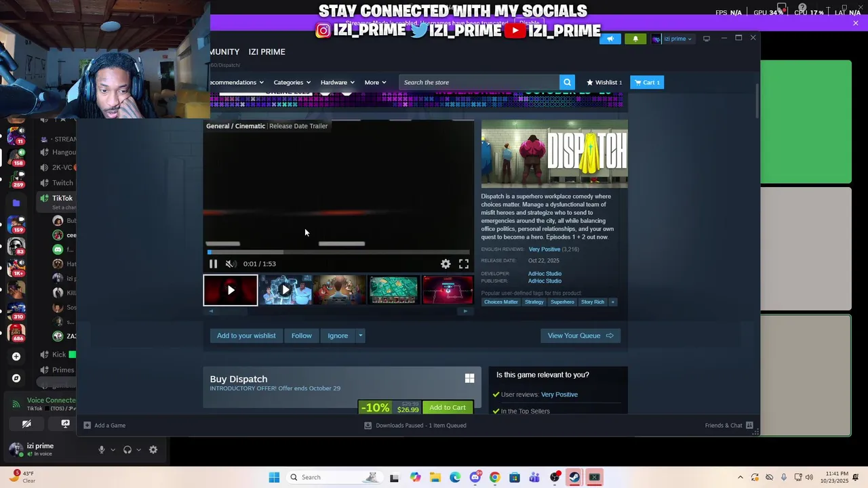This screenshot has width=868, height=488.
Task: Share your screen in Discord
Action: click(65, 424)
